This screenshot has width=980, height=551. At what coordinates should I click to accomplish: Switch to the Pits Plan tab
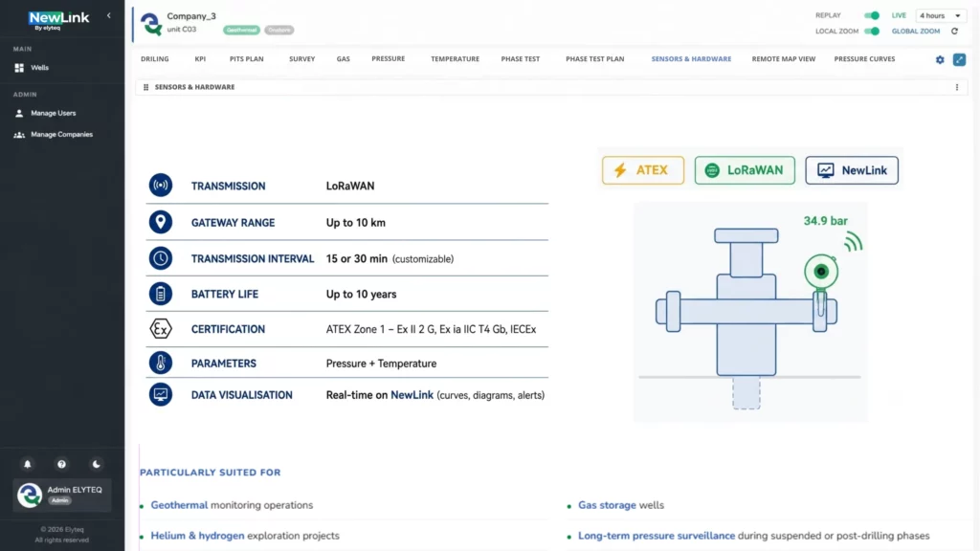coord(246,58)
